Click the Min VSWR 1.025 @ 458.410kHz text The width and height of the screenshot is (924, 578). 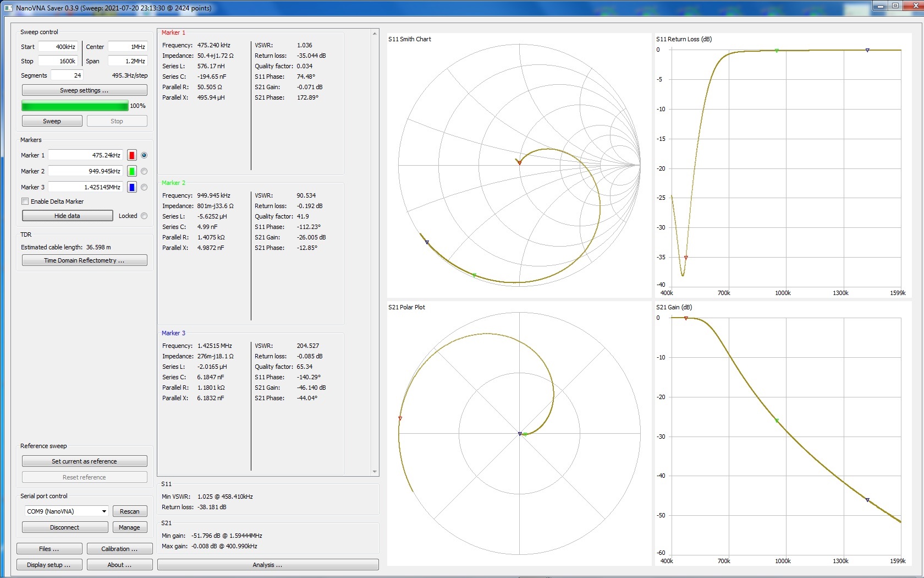point(225,497)
